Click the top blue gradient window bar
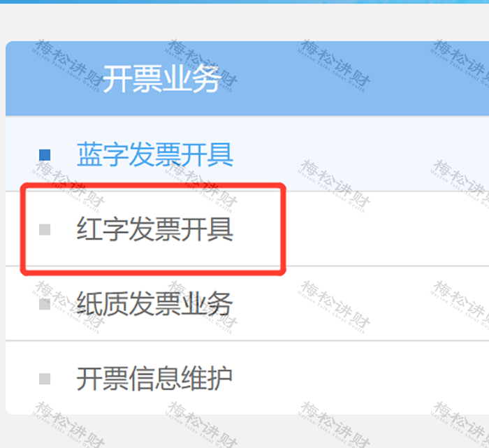The image size is (489, 448). coord(245,1)
